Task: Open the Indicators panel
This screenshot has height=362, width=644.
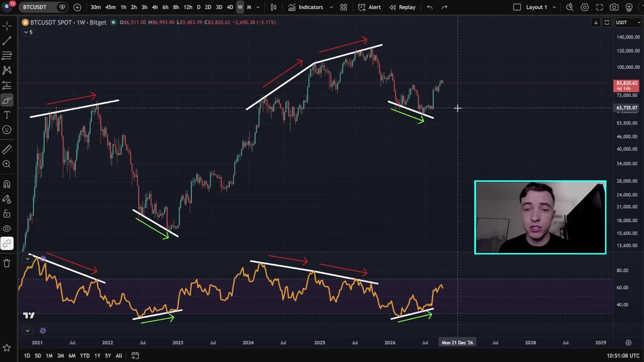Action: click(306, 7)
